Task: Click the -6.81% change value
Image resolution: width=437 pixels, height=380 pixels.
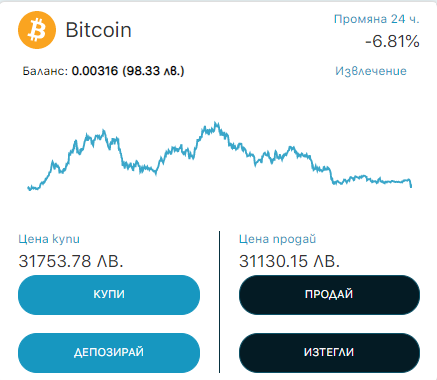Action: [x=392, y=42]
